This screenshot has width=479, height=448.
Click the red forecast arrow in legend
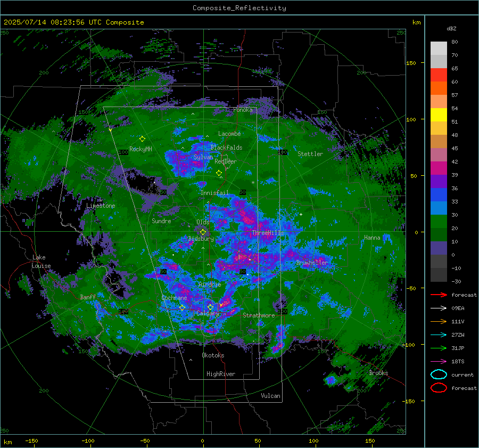[x=439, y=295]
